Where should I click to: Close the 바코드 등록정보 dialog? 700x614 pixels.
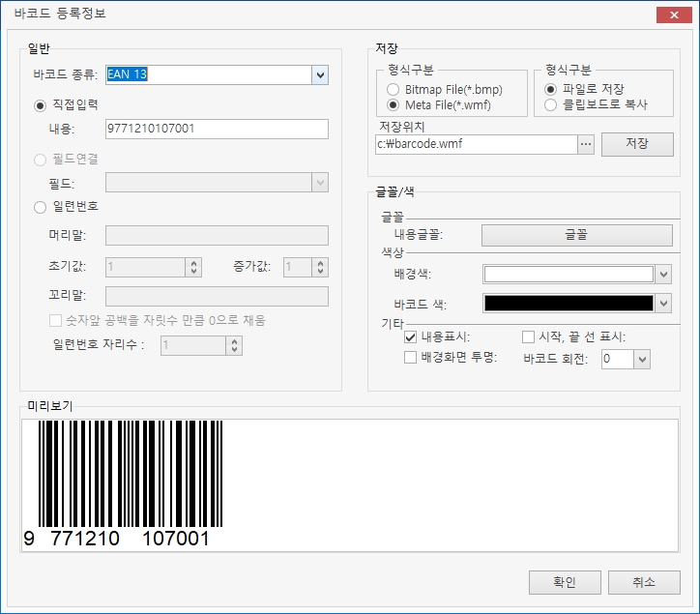coord(674,15)
